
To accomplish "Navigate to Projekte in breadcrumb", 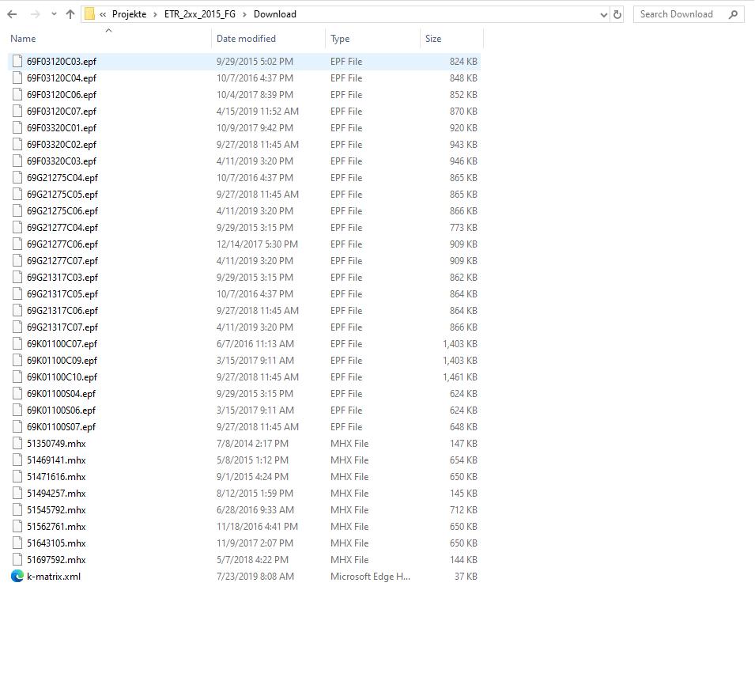I will point(129,14).
